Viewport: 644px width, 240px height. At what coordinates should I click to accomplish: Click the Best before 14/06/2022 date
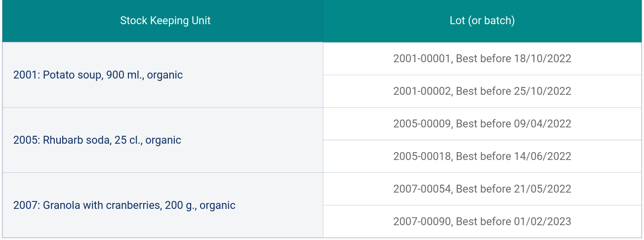pyautogui.click(x=514, y=157)
